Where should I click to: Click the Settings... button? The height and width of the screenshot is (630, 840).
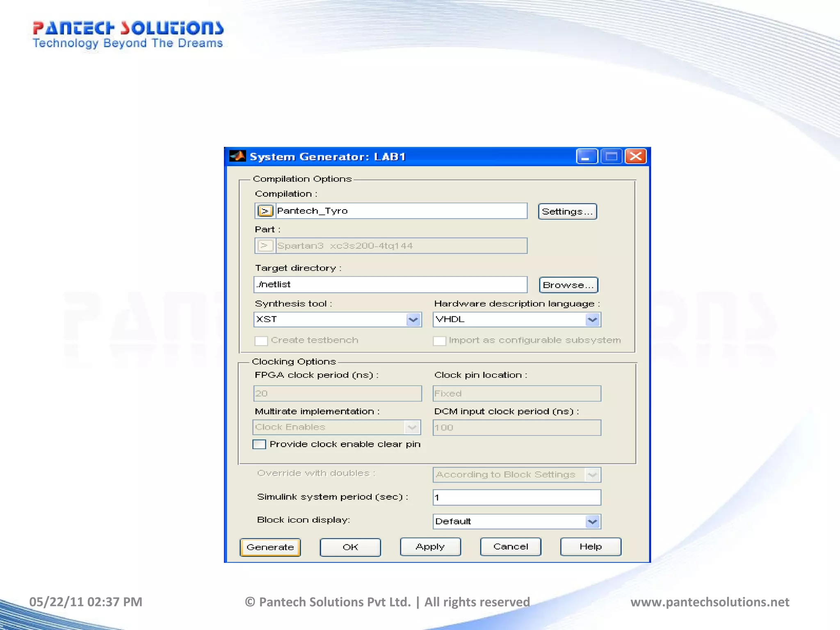(x=567, y=212)
